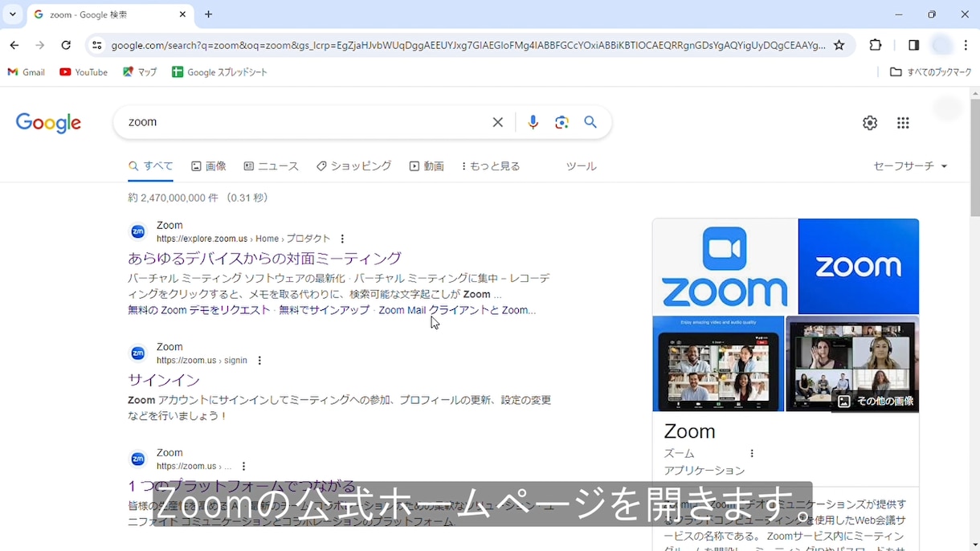Screen dimensions: 980x551
Task: Click the browser back arrow
Action: pos(14,46)
